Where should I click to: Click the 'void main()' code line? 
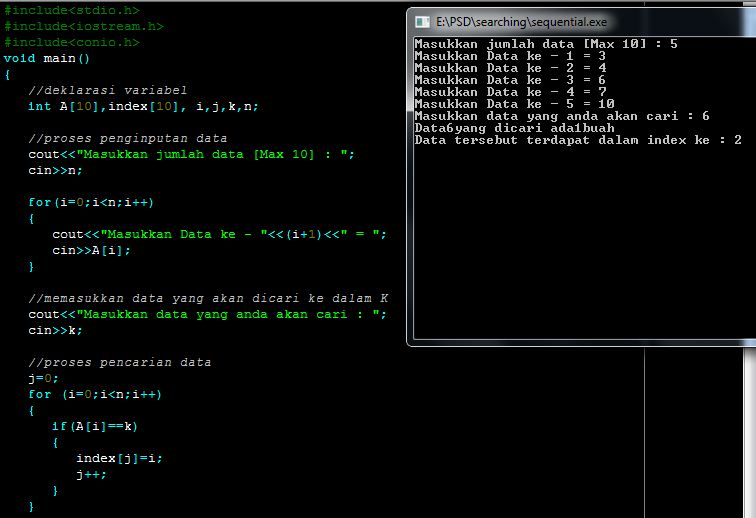pos(47,58)
